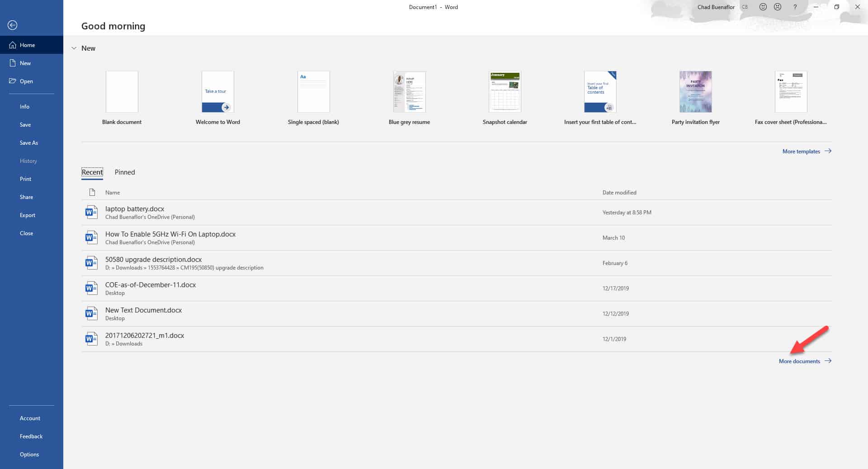Click the '12/1/2019' date cell
Viewport: 868px width, 469px height.
[614, 339]
